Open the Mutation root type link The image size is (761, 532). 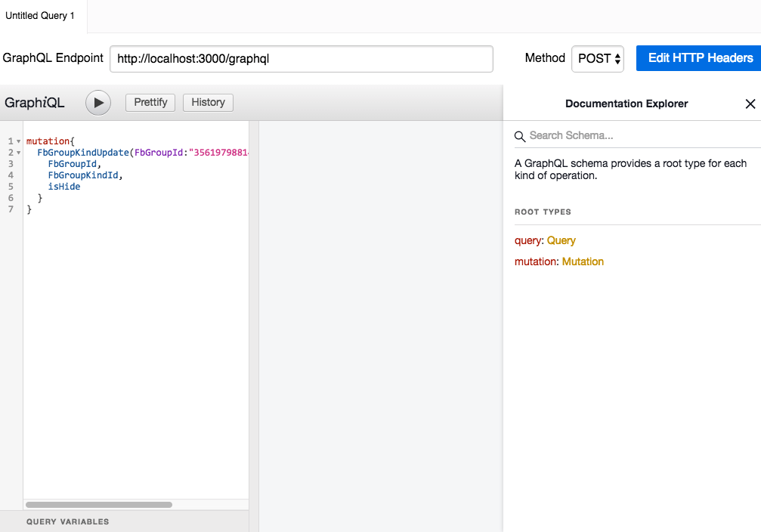pos(583,261)
